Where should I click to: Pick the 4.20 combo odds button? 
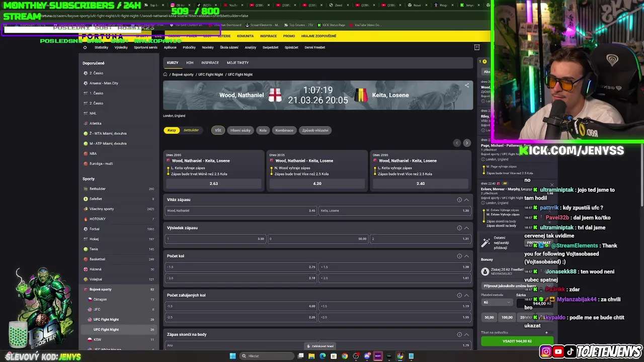(317, 184)
